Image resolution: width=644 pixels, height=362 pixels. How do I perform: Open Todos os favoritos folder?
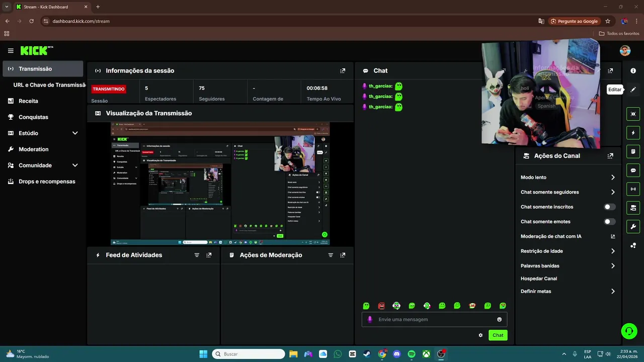point(619,34)
